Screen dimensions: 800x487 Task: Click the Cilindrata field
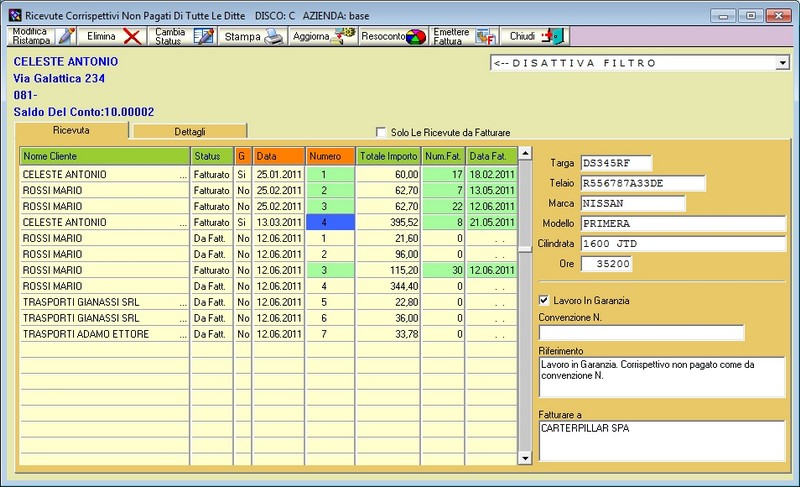pos(683,244)
